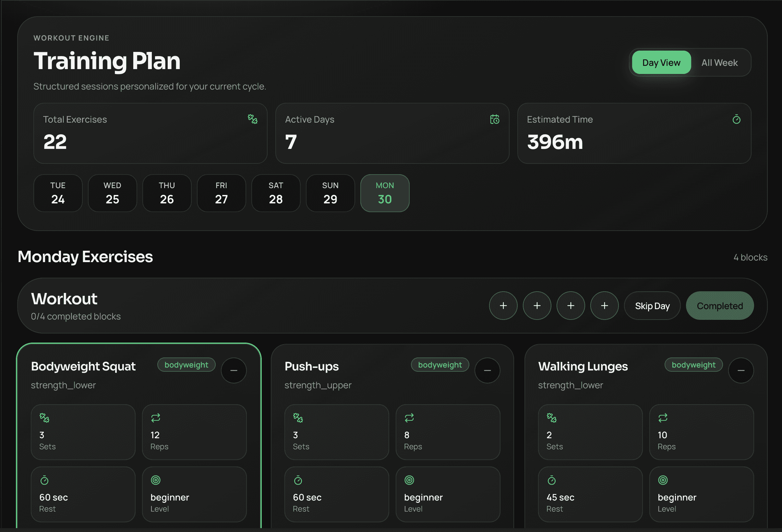Click bodyweight tag on Push-ups card
Image resolution: width=782 pixels, height=532 pixels.
click(439, 365)
